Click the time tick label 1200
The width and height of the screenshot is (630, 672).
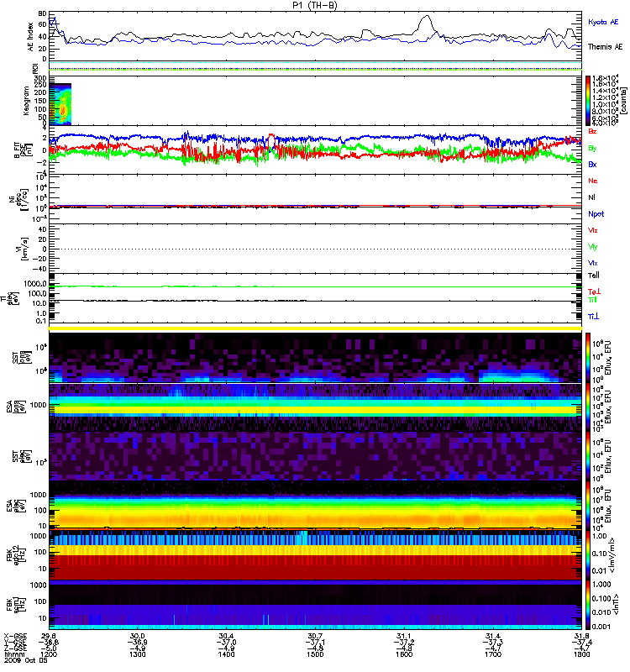[x=49, y=654]
